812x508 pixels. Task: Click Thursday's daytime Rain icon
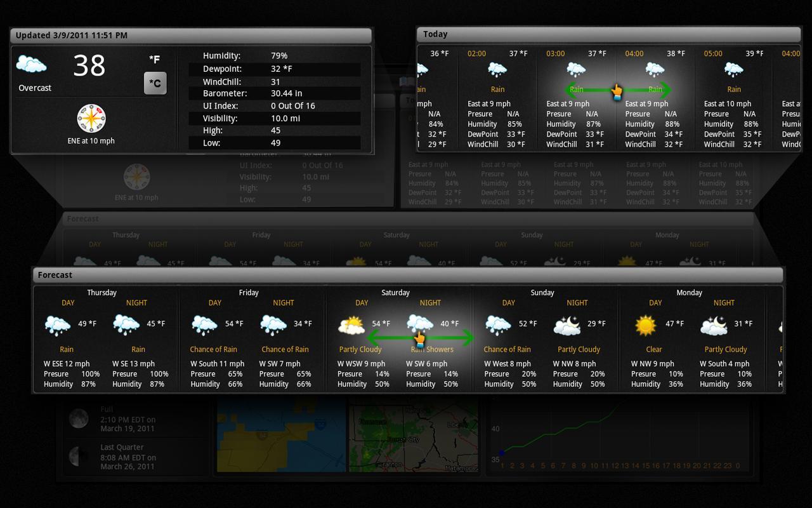coord(56,324)
